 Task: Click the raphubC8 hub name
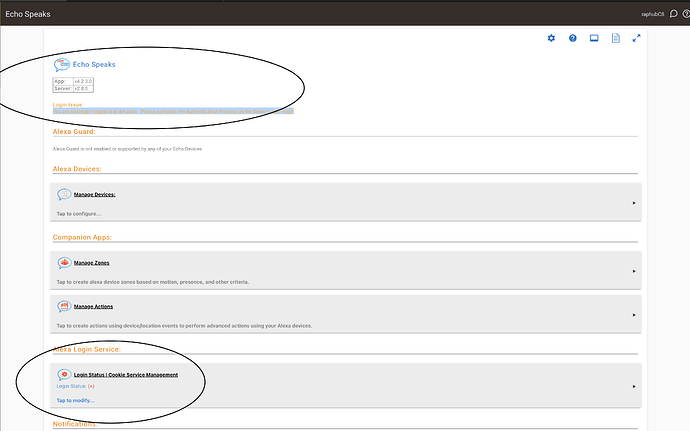pos(653,14)
